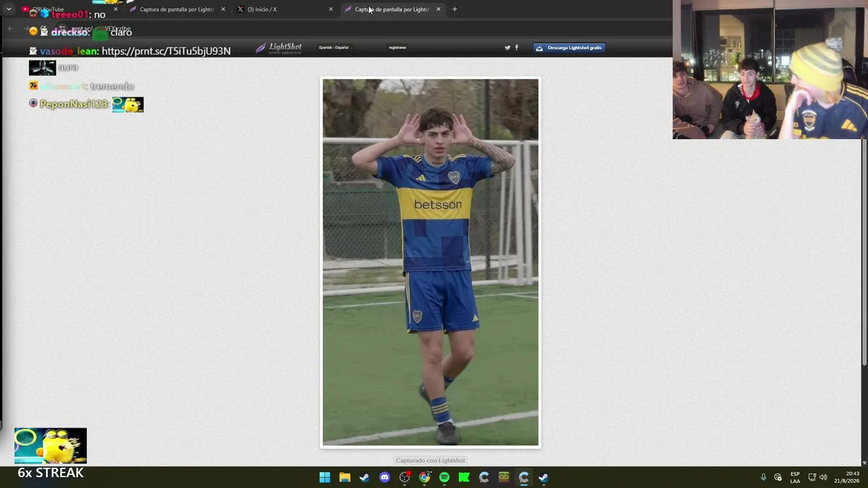Open the clock and date showing 20:43
The height and width of the screenshot is (488, 868).
[x=847, y=477]
